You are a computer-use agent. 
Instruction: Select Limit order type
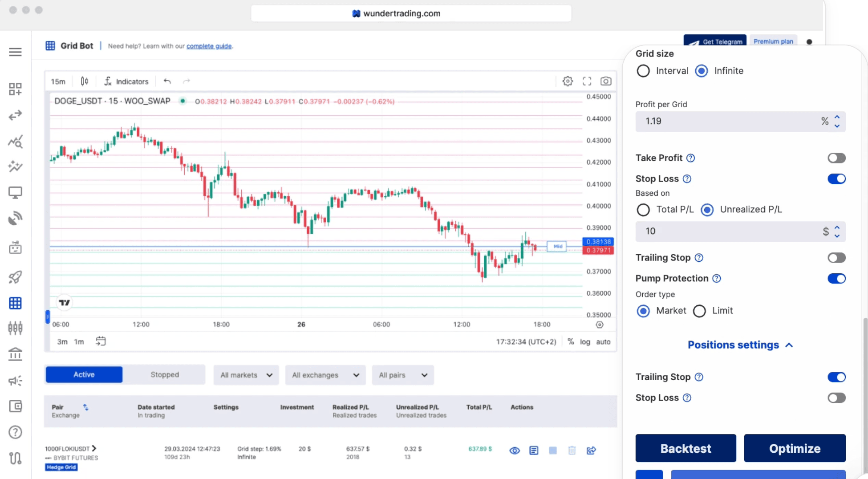pos(699,311)
